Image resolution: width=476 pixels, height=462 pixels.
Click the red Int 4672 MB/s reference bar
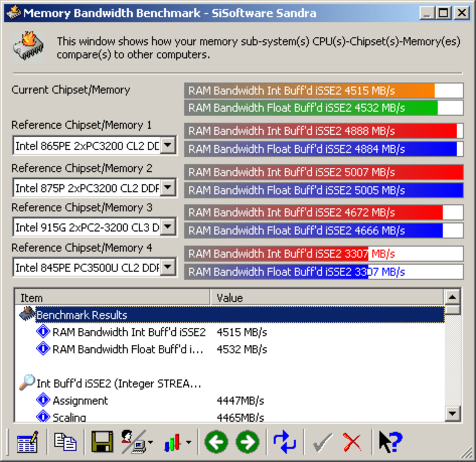(323, 212)
